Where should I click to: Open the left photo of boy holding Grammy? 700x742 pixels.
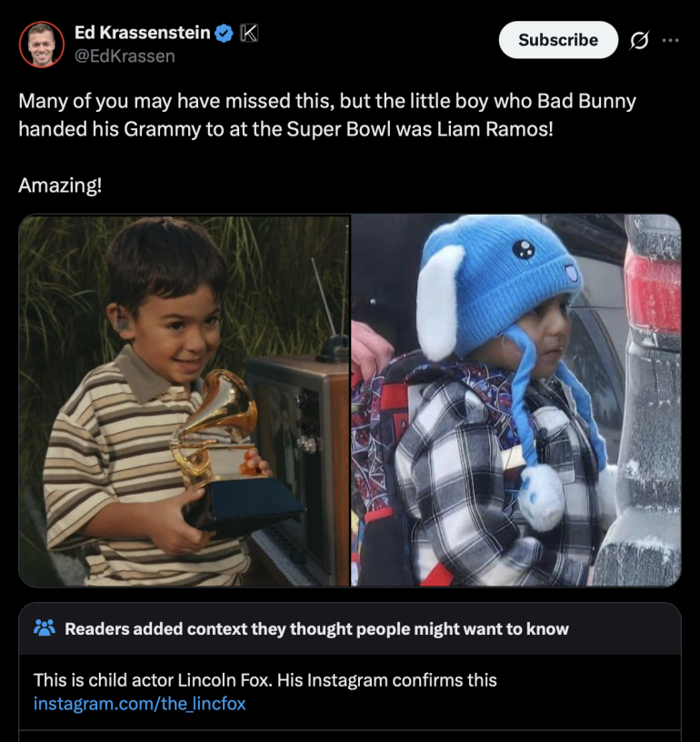[x=184, y=400]
